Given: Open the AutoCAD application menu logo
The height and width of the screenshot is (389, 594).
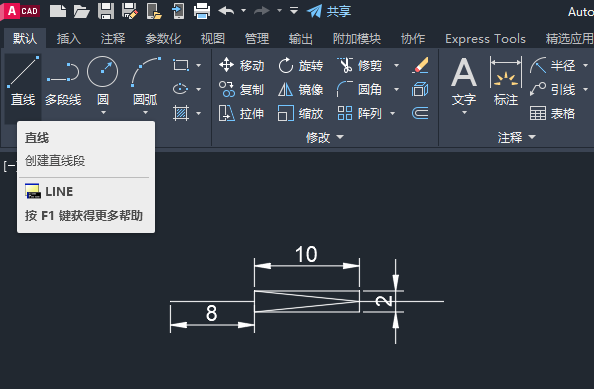Looking at the screenshot, I should point(20,11).
